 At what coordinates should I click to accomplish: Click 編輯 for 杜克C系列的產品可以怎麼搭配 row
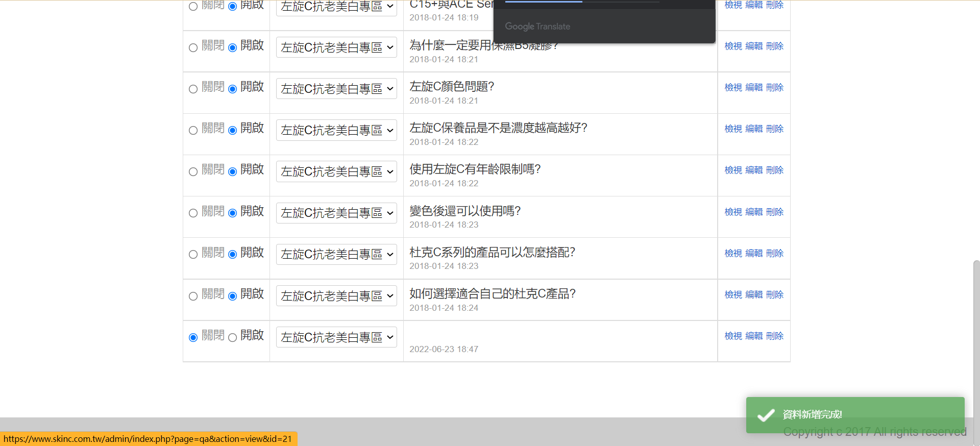pyautogui.click(x=754, y=254)
